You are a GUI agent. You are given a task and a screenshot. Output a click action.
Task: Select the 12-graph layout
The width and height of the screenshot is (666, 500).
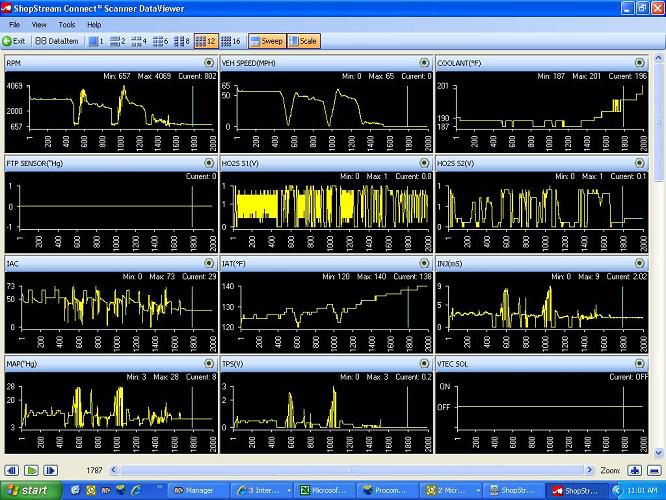206,41
